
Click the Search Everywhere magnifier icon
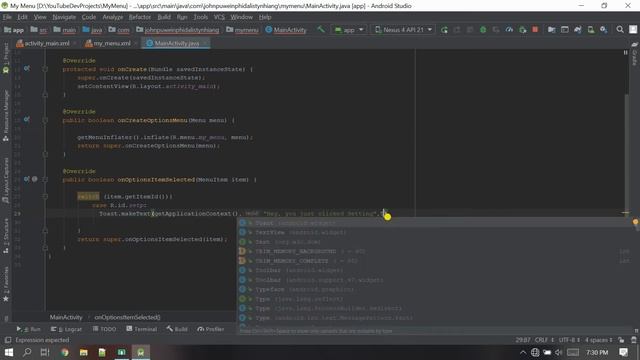point(620,29)
